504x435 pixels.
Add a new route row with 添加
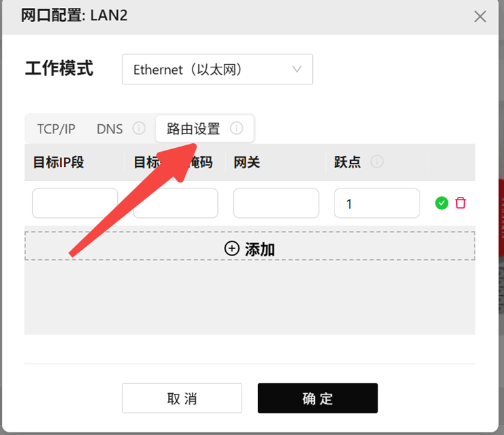pos(250,246)
